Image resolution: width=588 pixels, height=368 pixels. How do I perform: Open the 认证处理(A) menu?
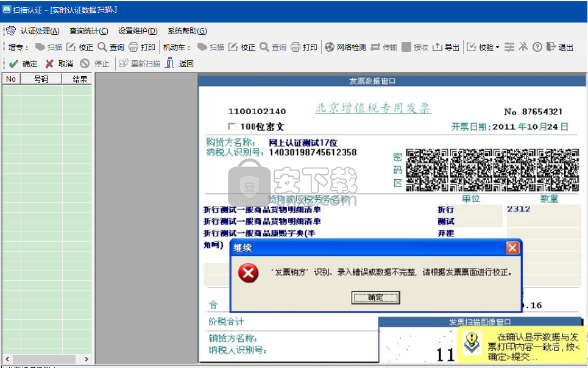(40, 31)
